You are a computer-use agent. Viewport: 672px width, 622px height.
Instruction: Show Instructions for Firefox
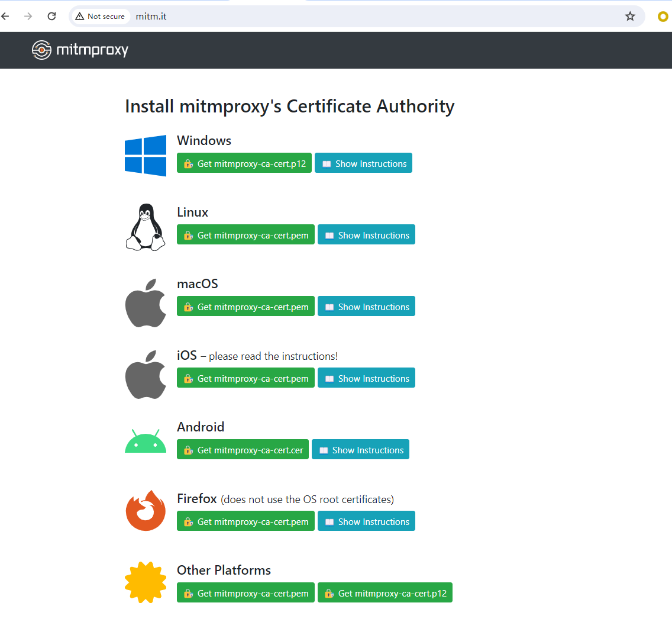click(x=366, y=521)
